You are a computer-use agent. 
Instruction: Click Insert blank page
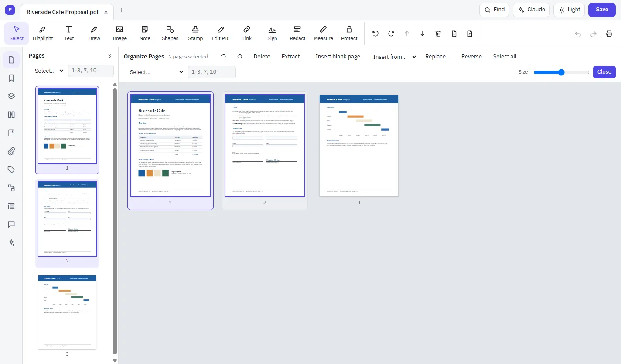(338, 57)
